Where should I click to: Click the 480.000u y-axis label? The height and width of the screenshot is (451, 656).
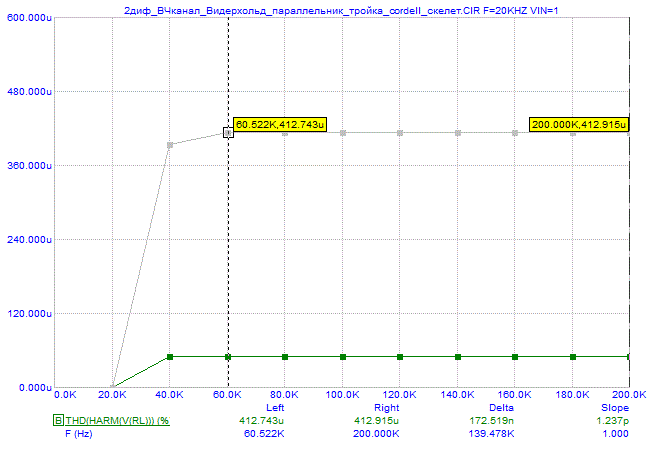tap(29, 92)
